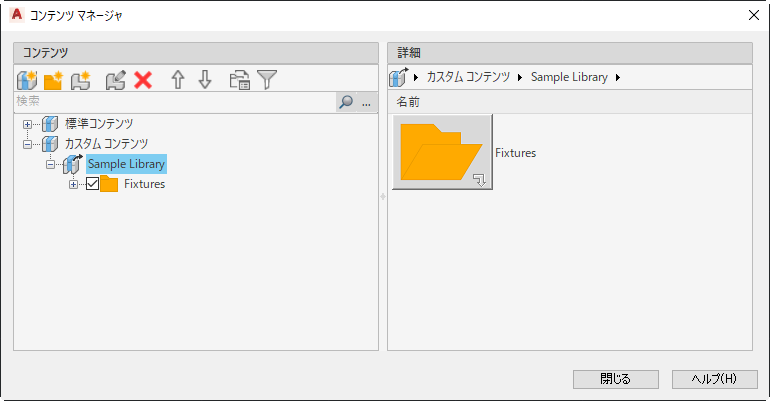The width and height of the screenshot is (770, 401).
Task: Collapse the カスタム コンテンツ tree node
Action: (28, 144)
